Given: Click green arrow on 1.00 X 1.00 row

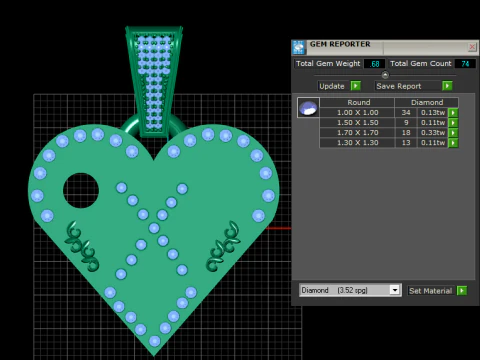Looking at the screenshot, I should (453, 113).
